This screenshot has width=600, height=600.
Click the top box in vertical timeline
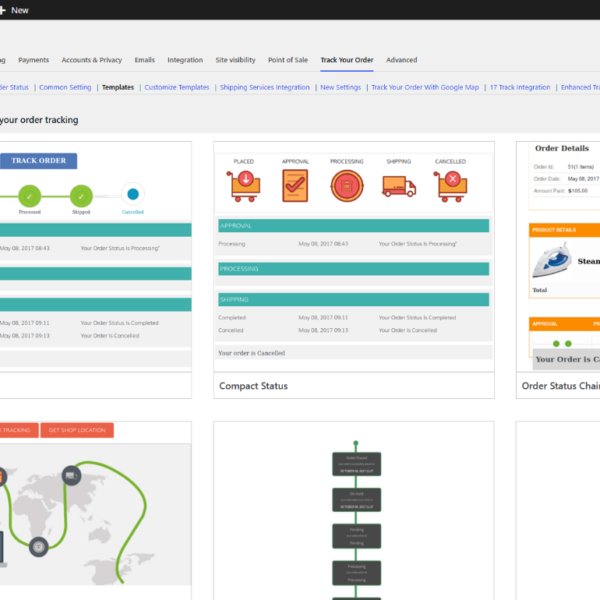(x=357, y=464)
